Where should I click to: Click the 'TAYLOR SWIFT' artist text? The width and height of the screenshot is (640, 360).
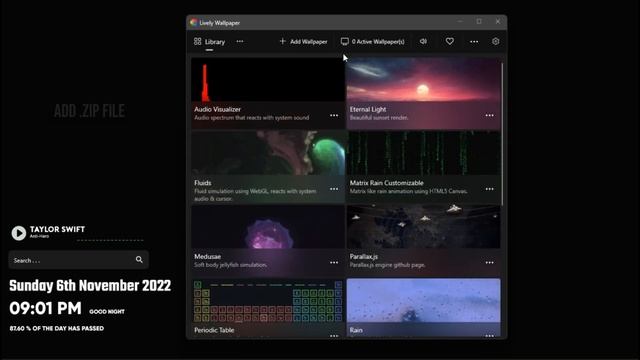pos(58,229)
